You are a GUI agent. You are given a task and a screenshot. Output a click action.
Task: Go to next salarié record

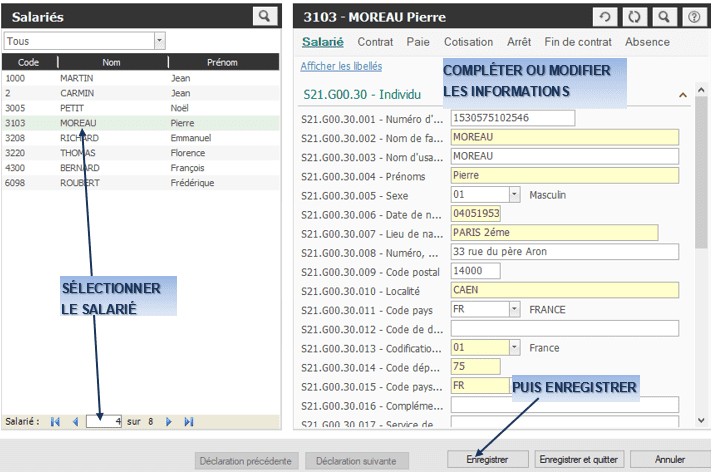[169, 422]
